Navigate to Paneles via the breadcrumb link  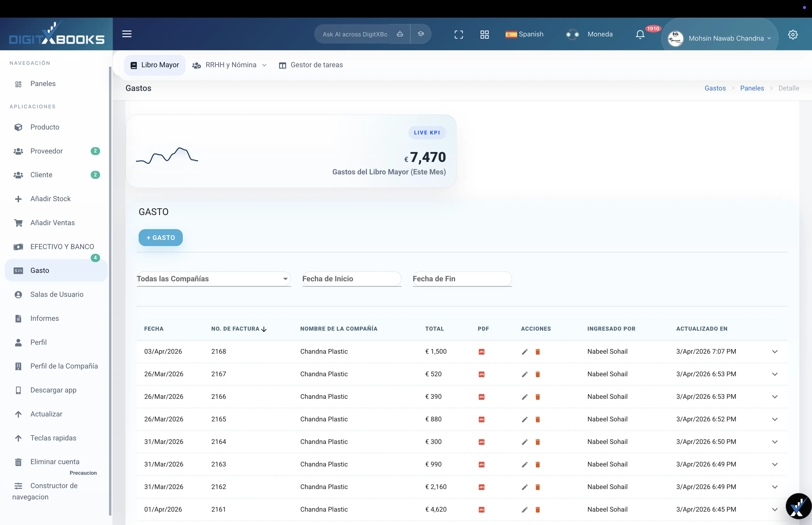click(752, 88)
